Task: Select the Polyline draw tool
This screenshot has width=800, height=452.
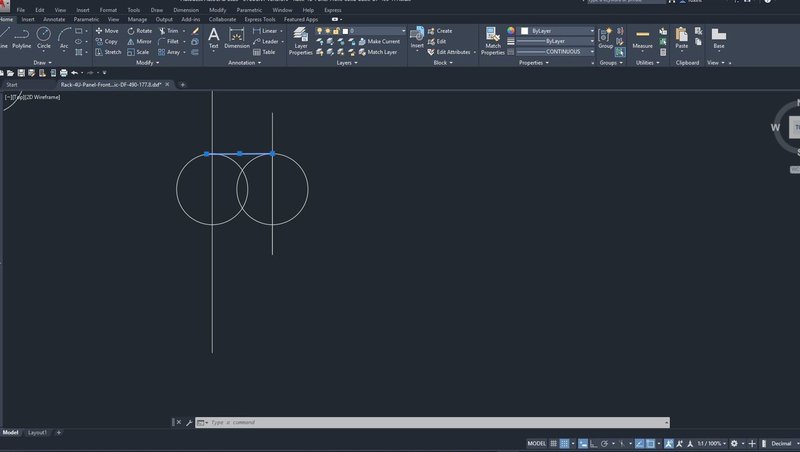Action: [x=21, y=39]
